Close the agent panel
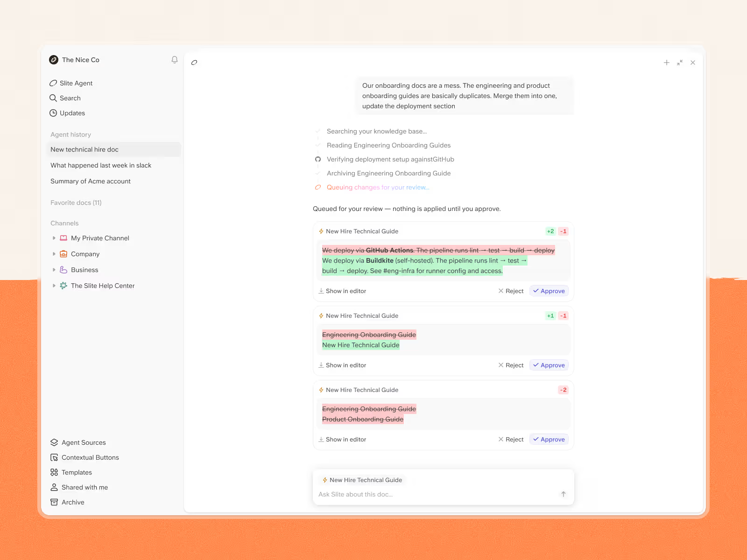 coord(693,63)
